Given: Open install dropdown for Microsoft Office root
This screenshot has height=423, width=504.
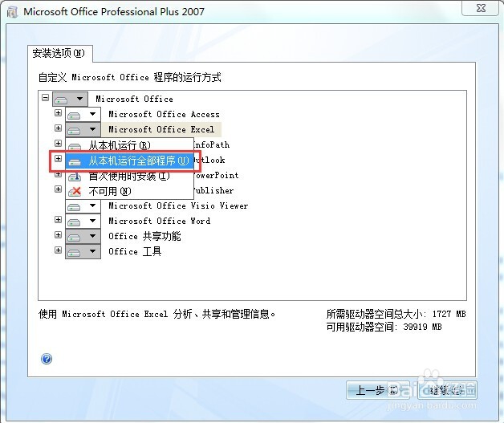Looking at the screenshot, I should (70, 99).
